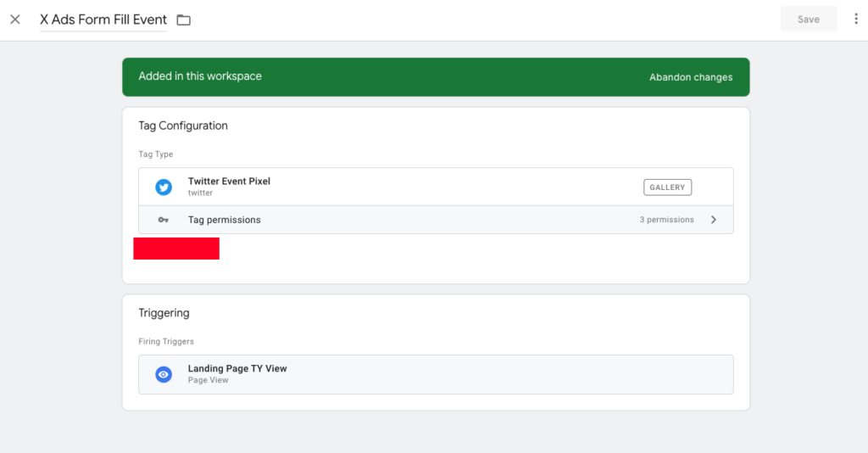Click the green Added in this workspace banner
Viewport: 868px width, 453px height.
point(436,77)
